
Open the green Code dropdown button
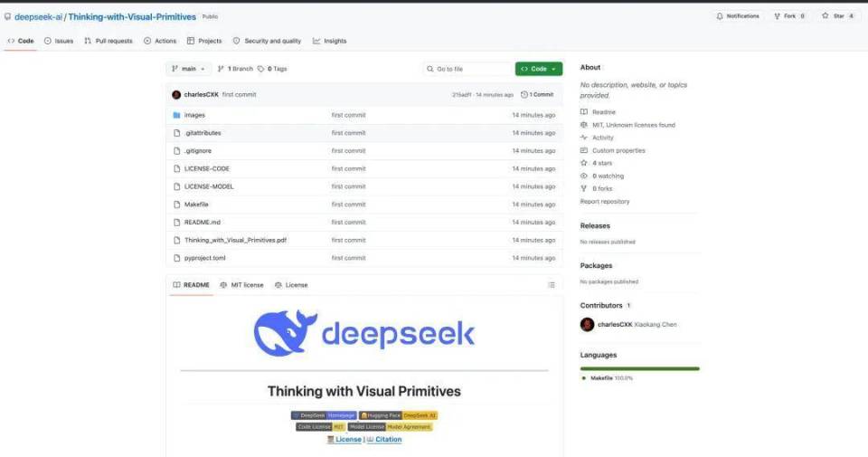point(539,69)
